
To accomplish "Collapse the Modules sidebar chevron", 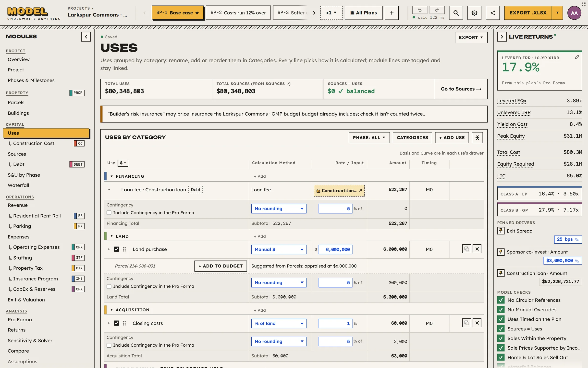I will [86, 37].
